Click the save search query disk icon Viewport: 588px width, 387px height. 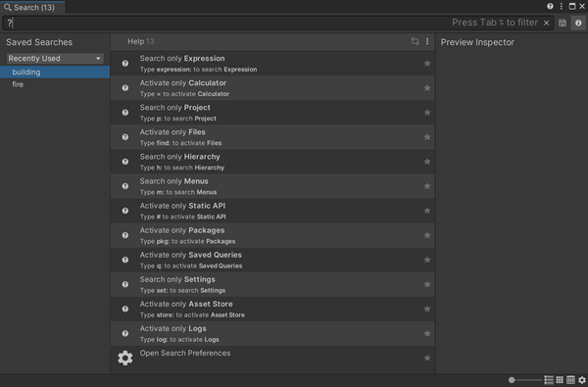pos(563,23)
